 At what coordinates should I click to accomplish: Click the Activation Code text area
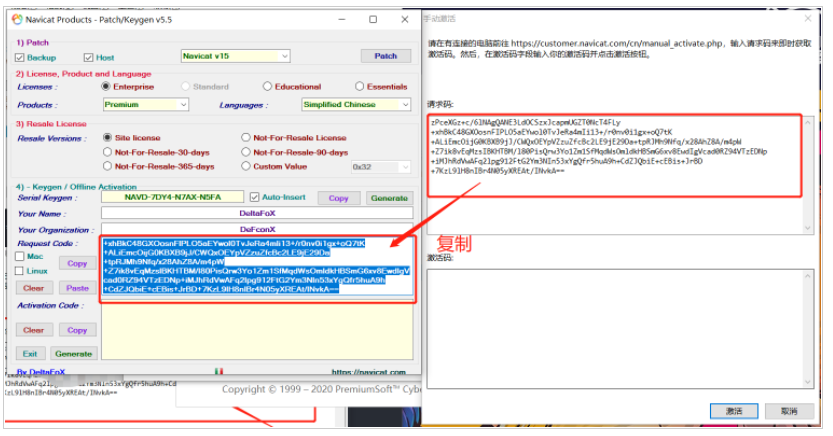point(257,332)
